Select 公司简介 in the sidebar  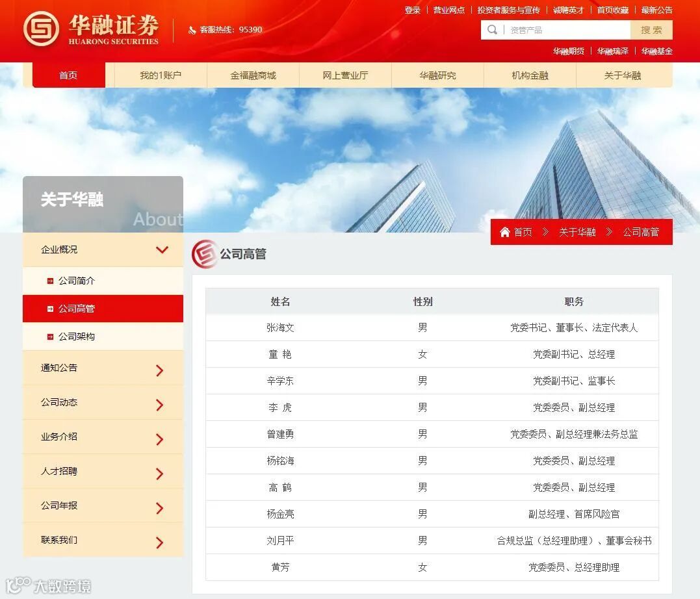pos(103,281)
